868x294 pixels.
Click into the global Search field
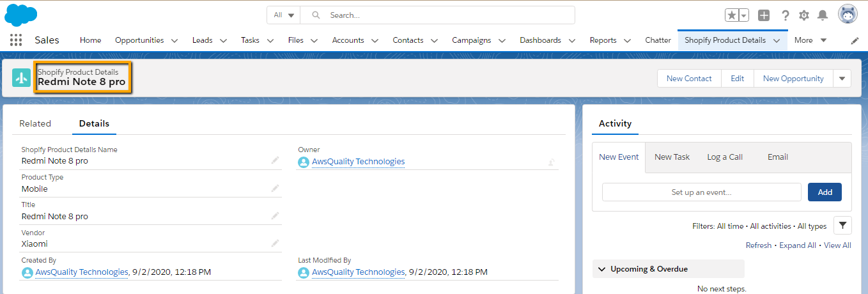click(438, 15)
